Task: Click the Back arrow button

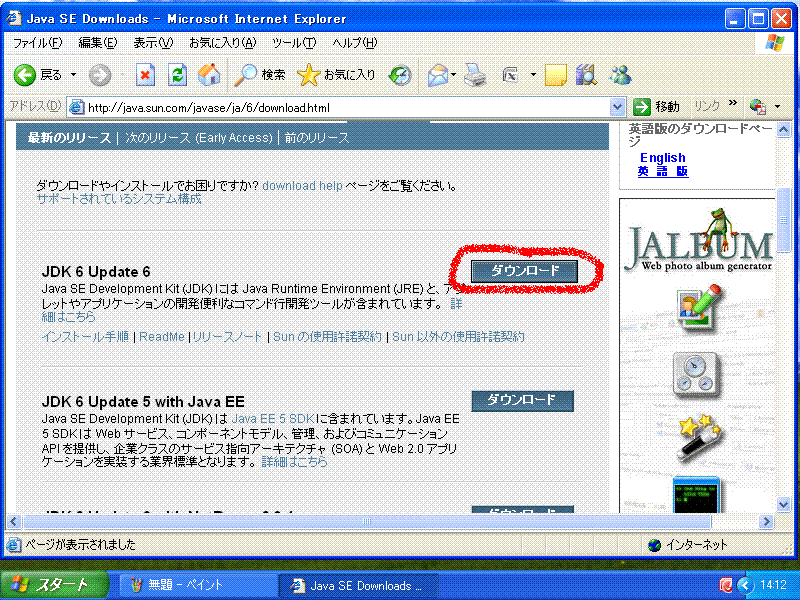Action: [24, 75]
